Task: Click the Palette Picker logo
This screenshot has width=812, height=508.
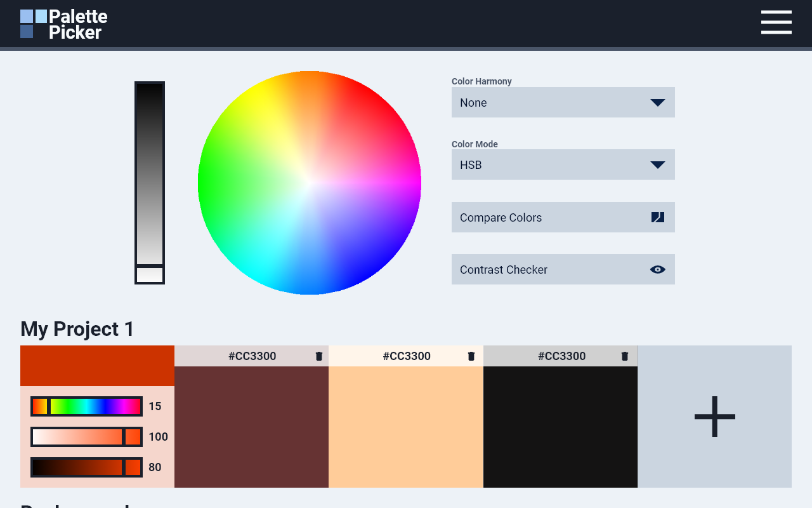Action: (x=64, y=24)
